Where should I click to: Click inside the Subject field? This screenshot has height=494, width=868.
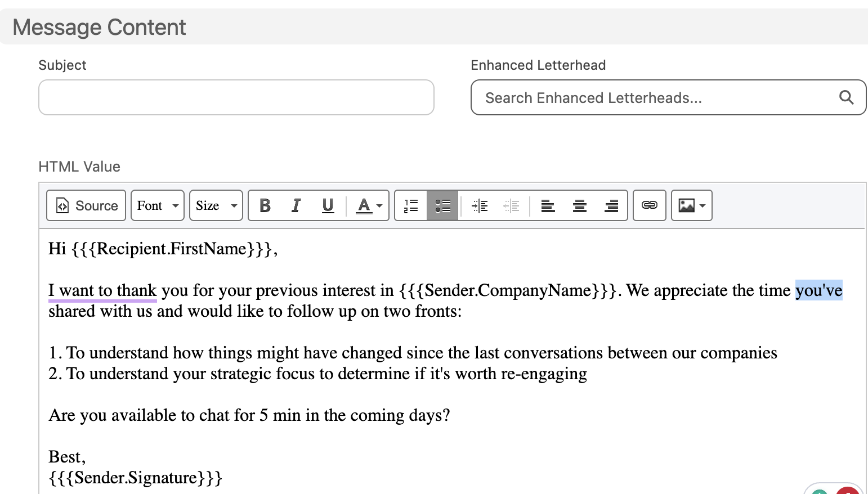click(x=236, y=97)
